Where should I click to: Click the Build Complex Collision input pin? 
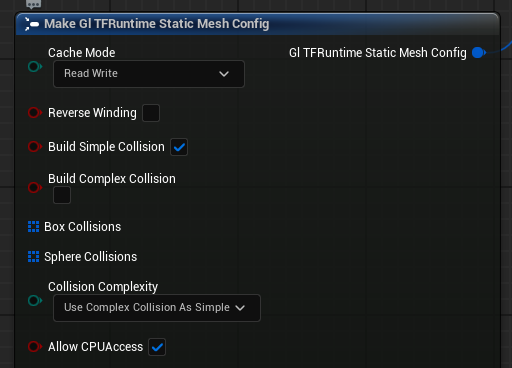(35, 187)
